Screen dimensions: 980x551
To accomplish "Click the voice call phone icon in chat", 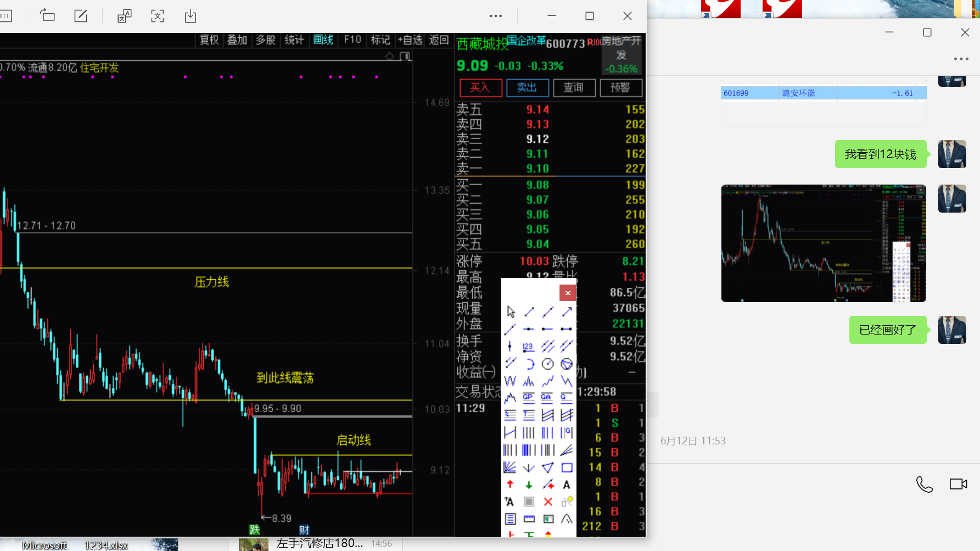I will 924,484.
